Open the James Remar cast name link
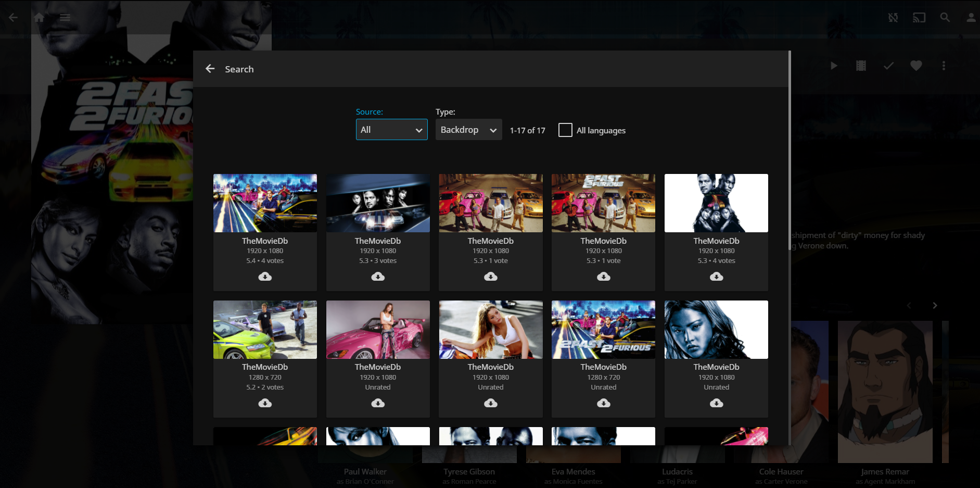The width and height of the screenshot is (980, 488). pos(885,472)
